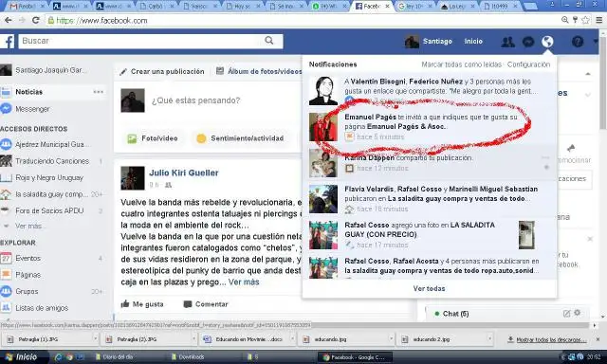Open Julio Kiri Gueller profile link

point(183,173)
